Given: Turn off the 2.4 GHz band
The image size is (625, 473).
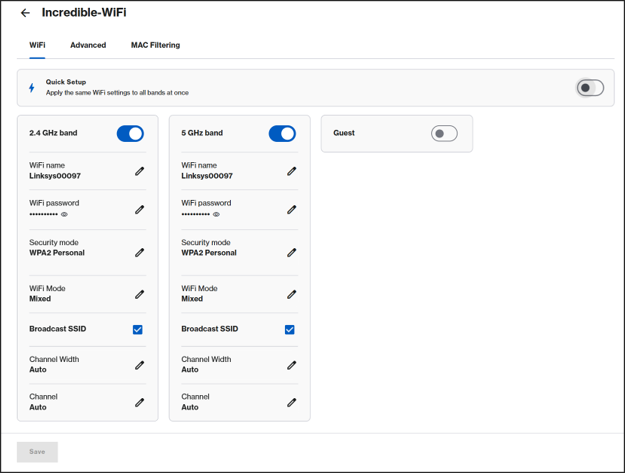Looking at the screenshot, I should [x=130, y=133].
